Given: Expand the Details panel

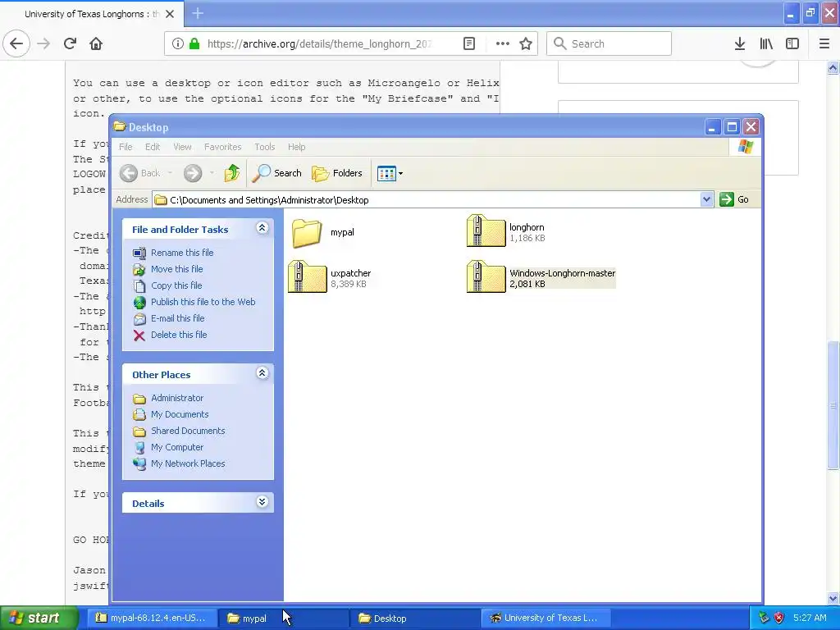Looking at the screenshot, I should [262, 502].
